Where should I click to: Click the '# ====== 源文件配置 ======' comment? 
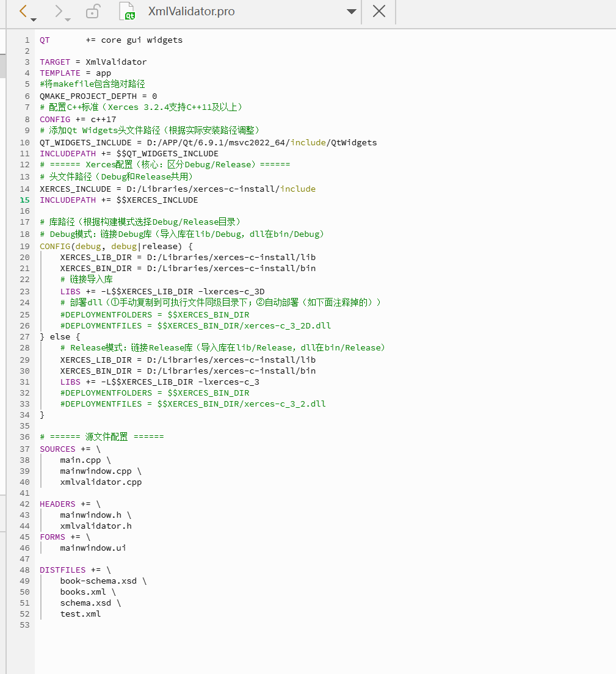pyautogui.click(x=102, y=437)
